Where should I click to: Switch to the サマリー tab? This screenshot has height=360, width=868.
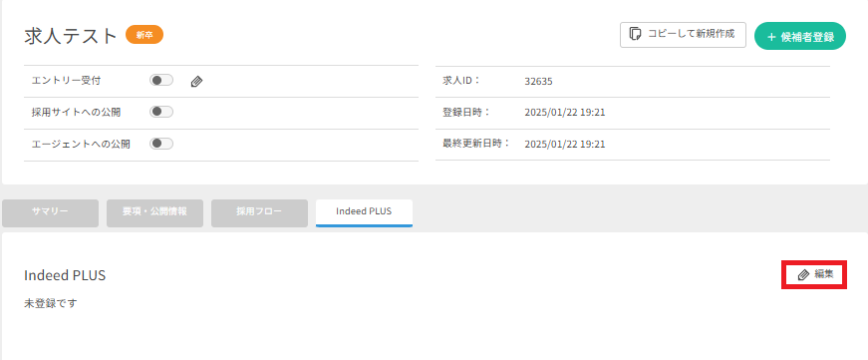pos(51,213)
